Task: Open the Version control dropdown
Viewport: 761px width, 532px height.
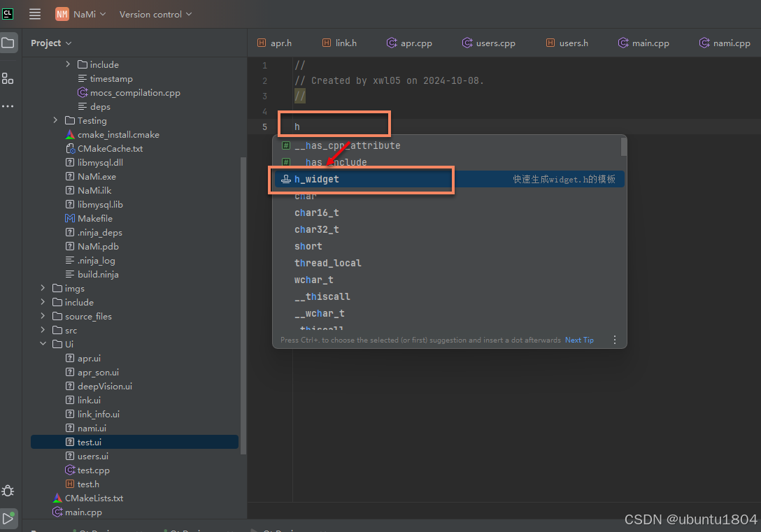Action: (155, 14)
